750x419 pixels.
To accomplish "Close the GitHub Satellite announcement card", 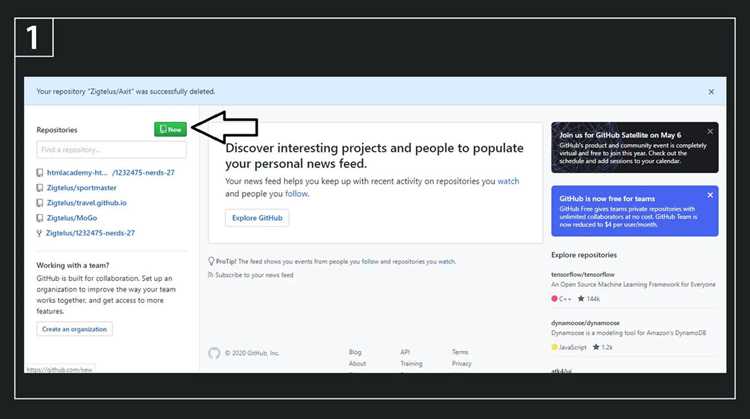I will click(710, 131).
